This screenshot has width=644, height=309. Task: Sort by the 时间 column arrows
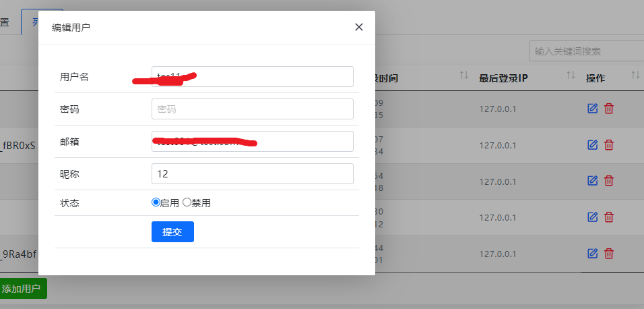click(x=463, y=75)
